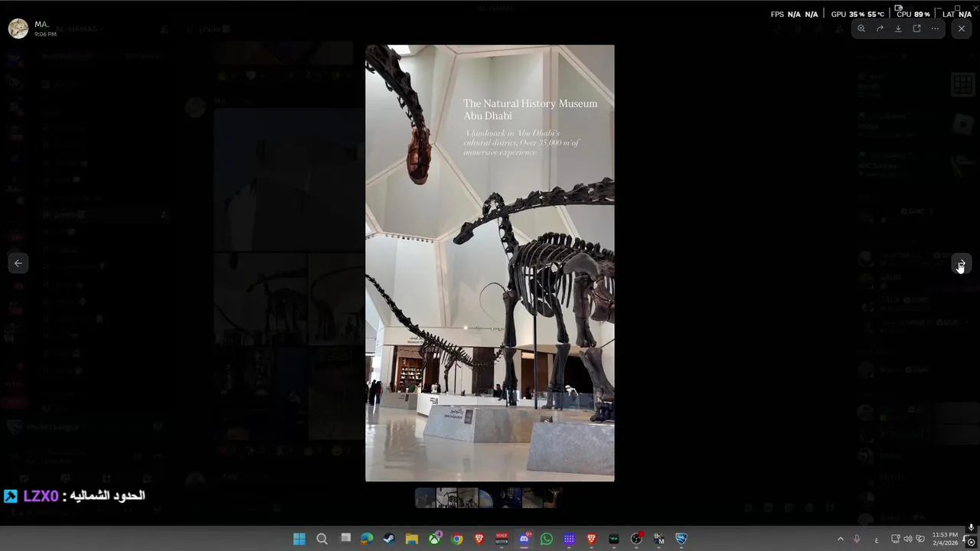
Task: Go to the next image with the right arrow
Action: click(962, 263)
